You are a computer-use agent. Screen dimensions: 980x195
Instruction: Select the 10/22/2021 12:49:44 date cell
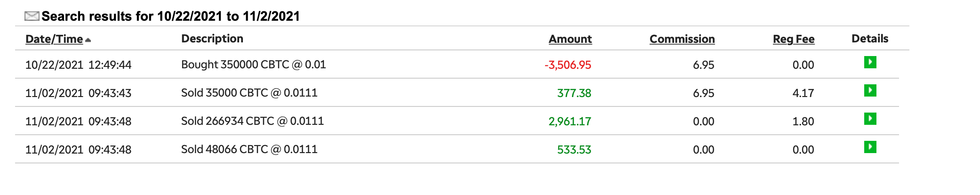point(78,65)
